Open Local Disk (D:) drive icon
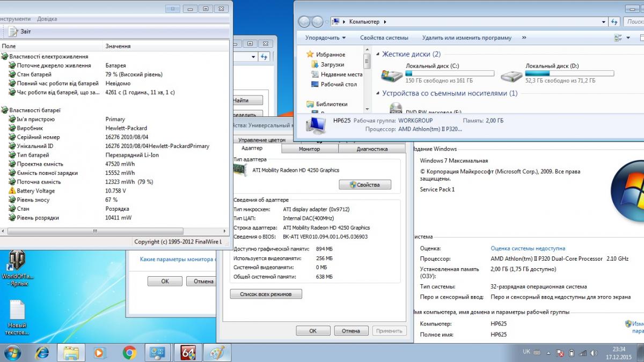644x362 pixels. click(511, 76)
